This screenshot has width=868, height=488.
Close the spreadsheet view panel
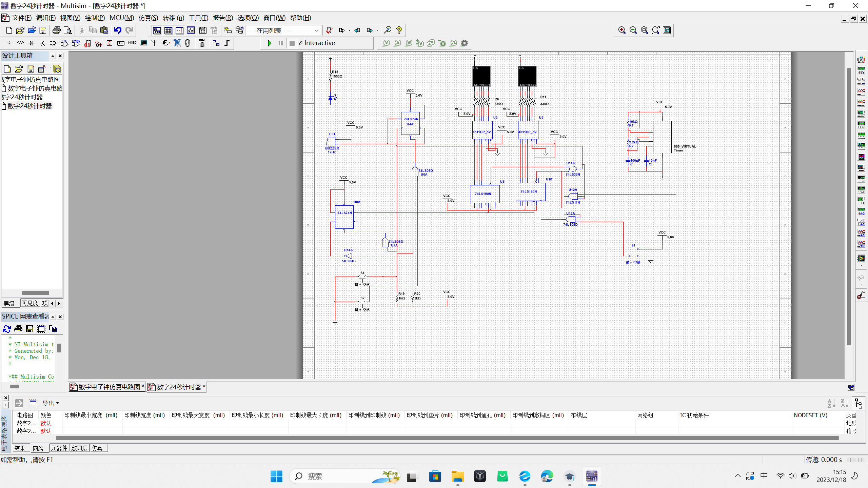(5, 398)
